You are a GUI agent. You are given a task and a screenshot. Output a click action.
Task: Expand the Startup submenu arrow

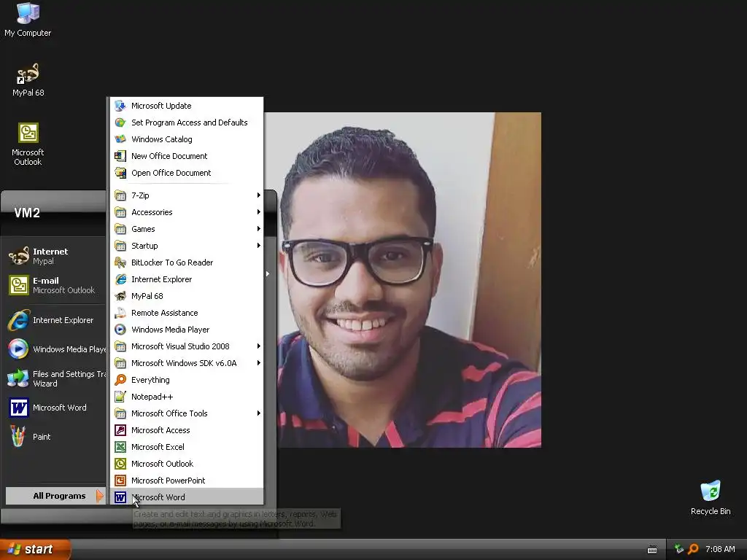coord(259,246)
